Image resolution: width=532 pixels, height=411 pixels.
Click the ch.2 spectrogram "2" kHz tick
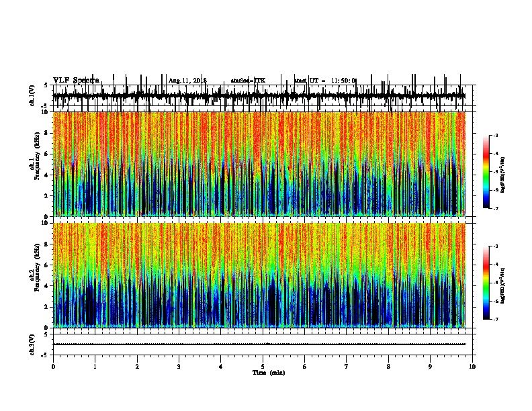(46, 307)
